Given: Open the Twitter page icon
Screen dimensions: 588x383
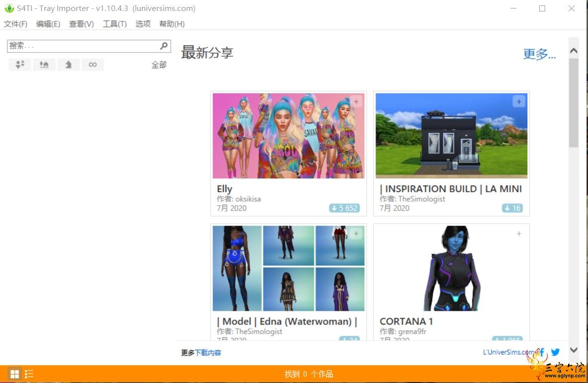Looking at the screenshot, I should (555, 352).
